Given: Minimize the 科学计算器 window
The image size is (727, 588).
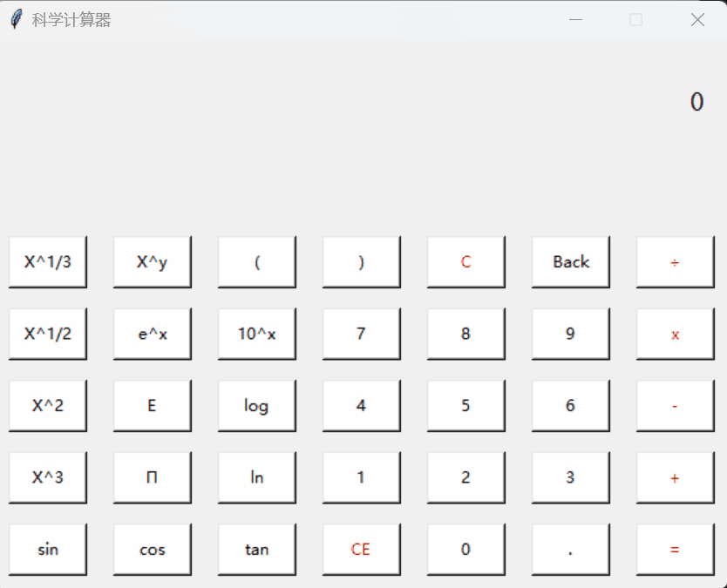Looking at the screenshot, I should [575, 20].
